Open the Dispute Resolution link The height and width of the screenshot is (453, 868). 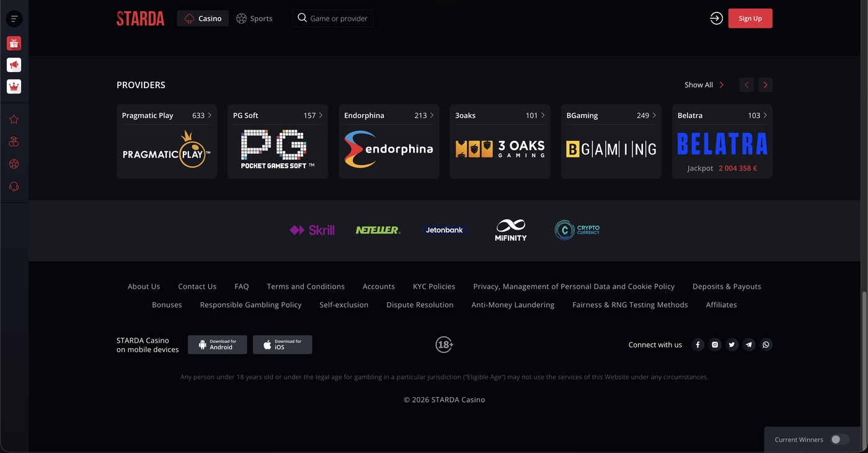click(x=420, y=305)
